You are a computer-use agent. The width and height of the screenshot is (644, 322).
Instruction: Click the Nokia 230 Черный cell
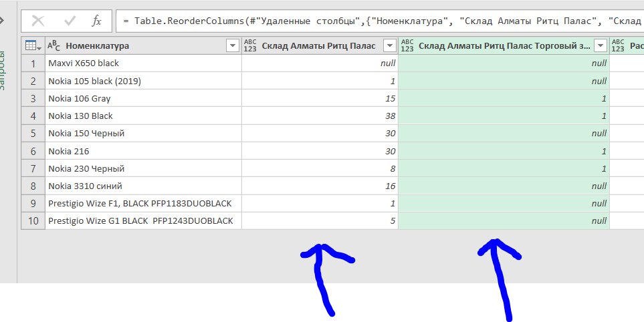(143, 168)
